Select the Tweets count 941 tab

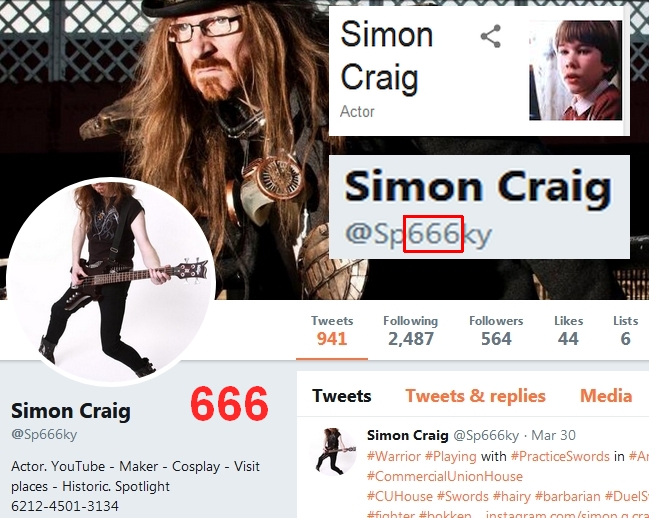pyautogui.click(x=332, y=331)
